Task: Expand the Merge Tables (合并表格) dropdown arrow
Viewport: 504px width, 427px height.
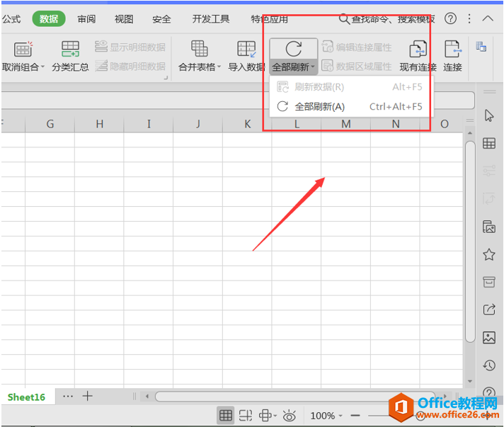Action: 219,67
